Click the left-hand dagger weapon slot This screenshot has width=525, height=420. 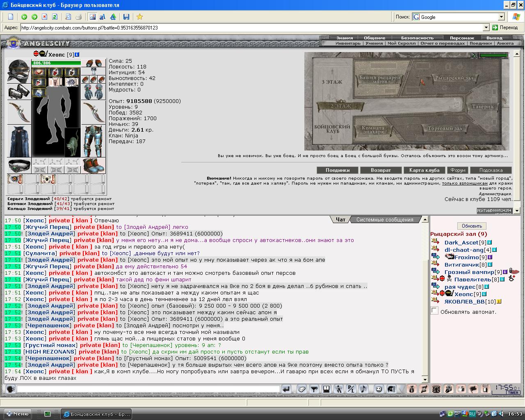point(19,112)
